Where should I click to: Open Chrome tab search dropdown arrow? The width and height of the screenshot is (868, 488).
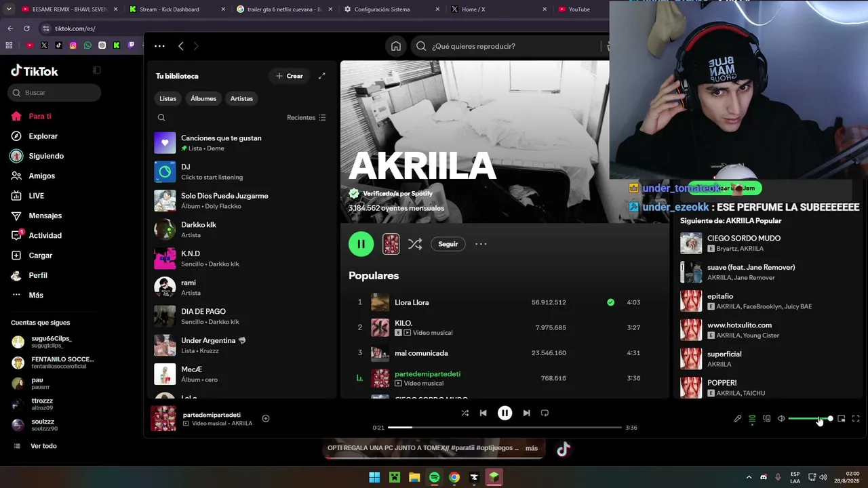coord(7,9)
